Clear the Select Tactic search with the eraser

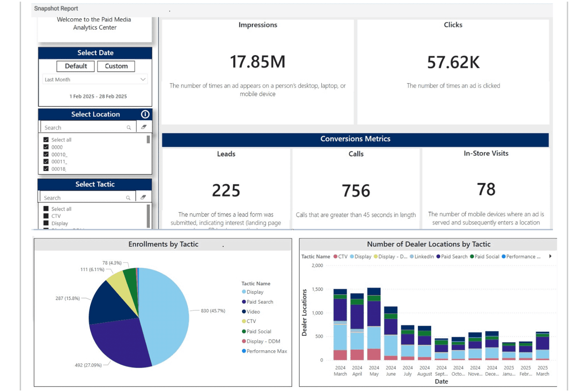(143, 197)
